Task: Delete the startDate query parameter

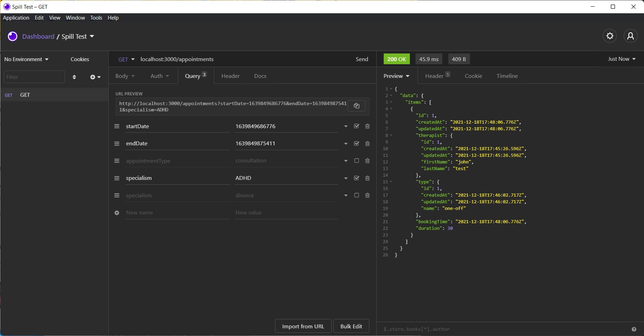Action: (368, 126)
